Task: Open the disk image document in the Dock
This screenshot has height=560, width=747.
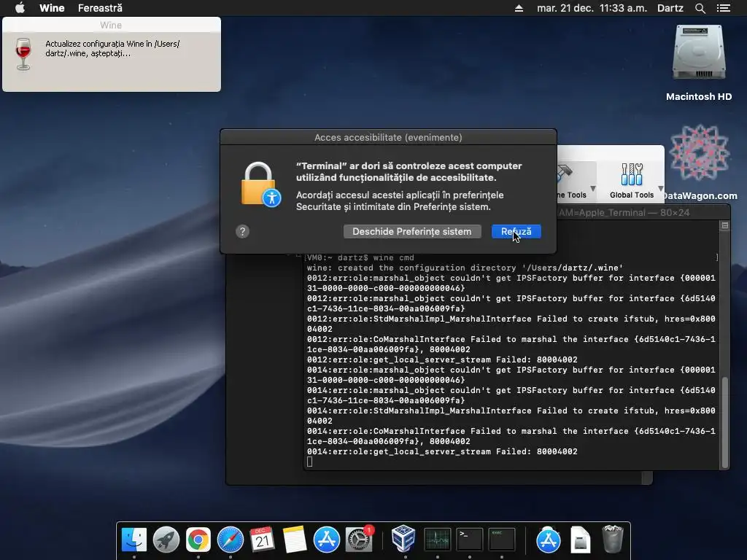Action: tap(580, 540)
